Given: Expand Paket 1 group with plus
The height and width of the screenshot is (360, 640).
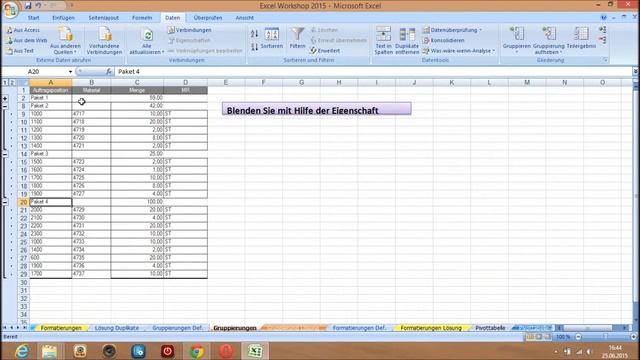Looking at the screenshot, I should point(5,98).
